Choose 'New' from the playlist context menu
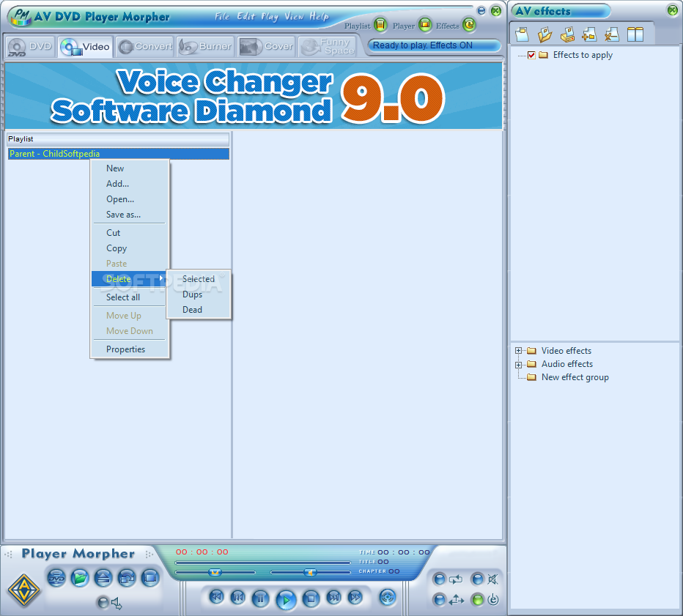The image size is (683, 616). (130, 168)
